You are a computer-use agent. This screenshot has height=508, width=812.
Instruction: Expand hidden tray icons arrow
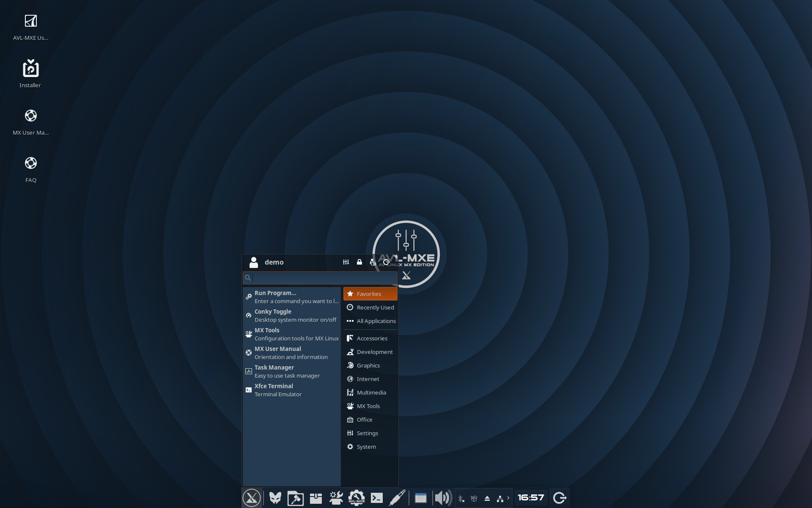[508, 498]
